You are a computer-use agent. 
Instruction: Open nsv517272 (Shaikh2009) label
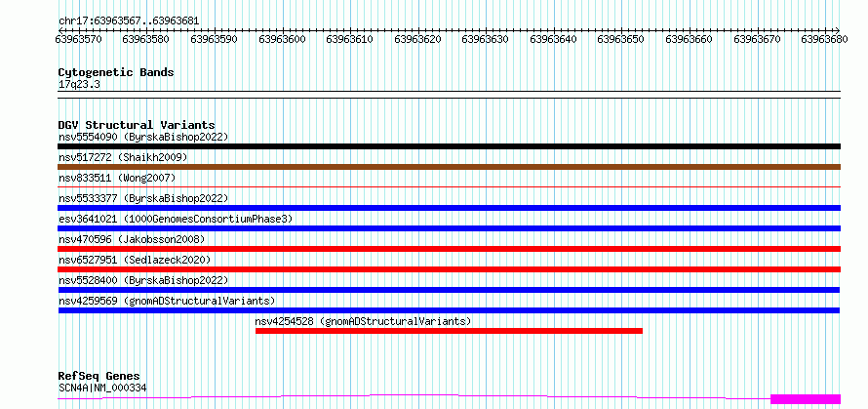pos(123,157)
